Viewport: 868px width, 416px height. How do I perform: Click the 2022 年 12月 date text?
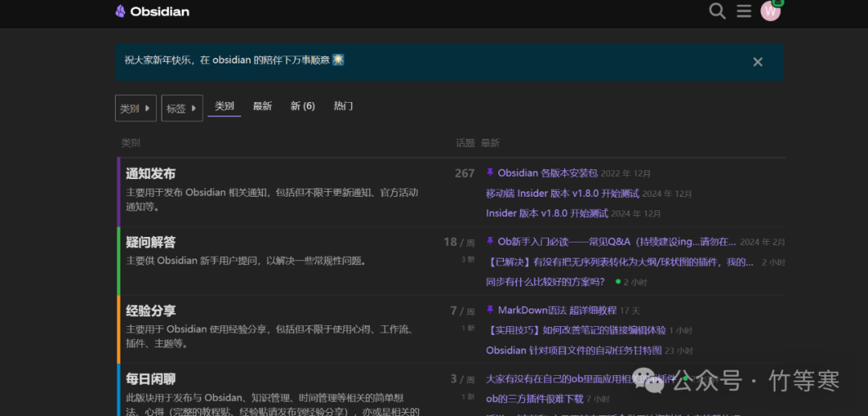[x=626, y=173]
